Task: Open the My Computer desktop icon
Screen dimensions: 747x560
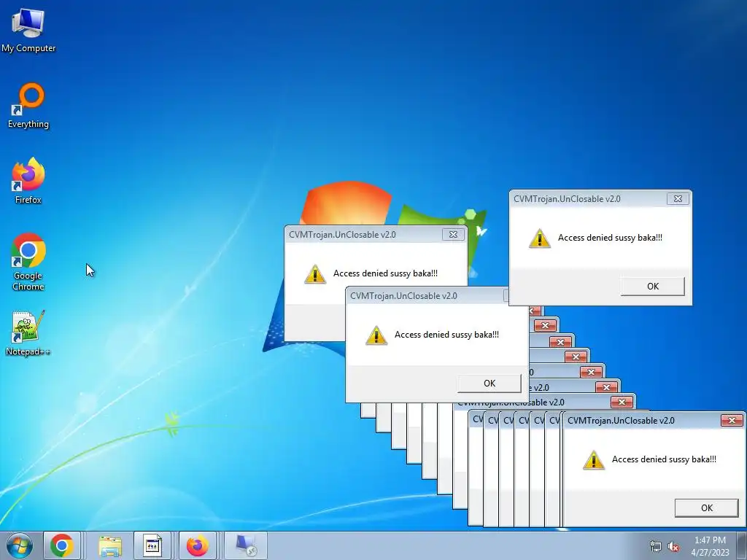Action: (28, 29)
